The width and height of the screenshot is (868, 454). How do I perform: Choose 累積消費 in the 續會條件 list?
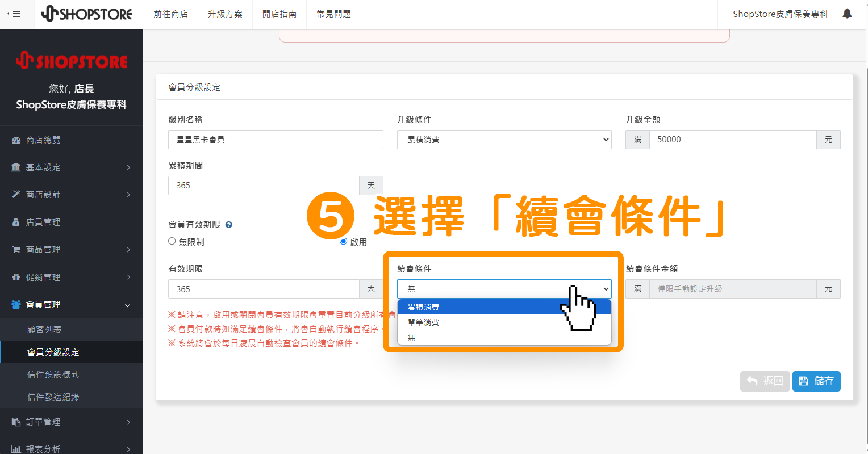(x=504, y=307)
